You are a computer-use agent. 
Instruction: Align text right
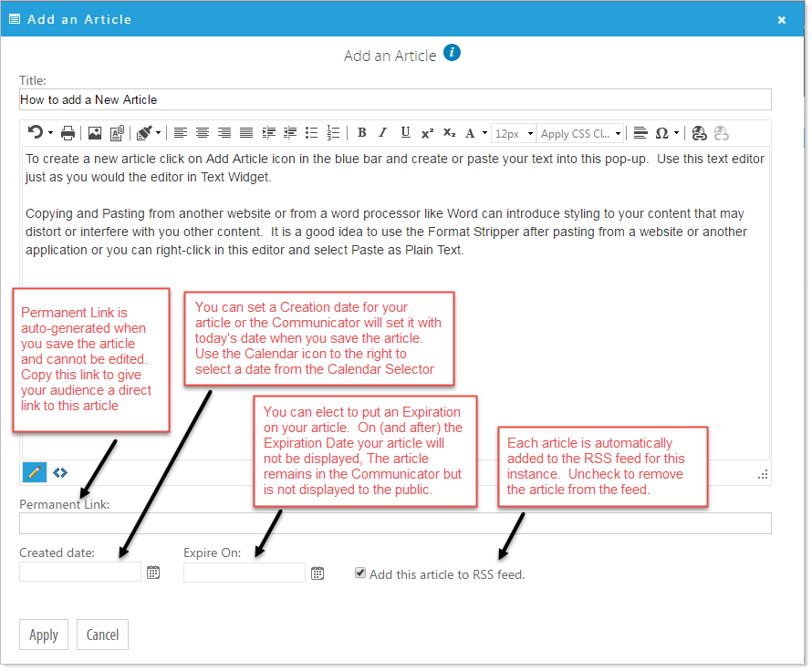point(224,133)
